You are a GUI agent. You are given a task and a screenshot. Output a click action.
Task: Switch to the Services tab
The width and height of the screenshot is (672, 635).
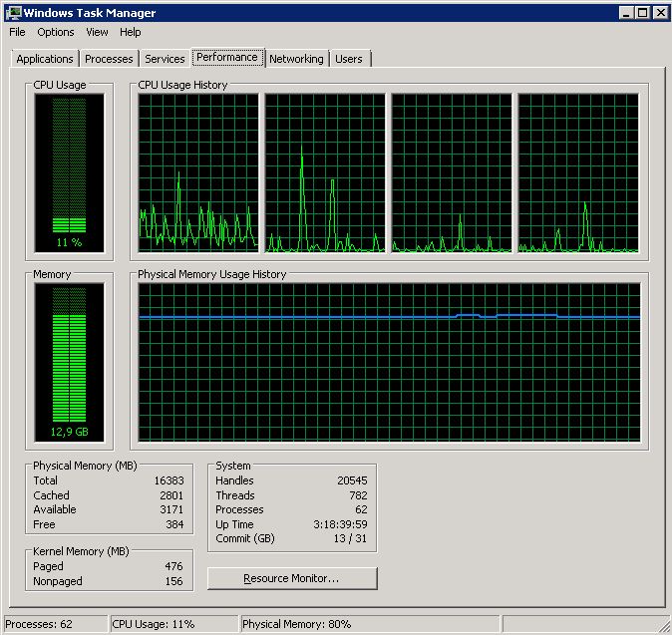point(165,59)
